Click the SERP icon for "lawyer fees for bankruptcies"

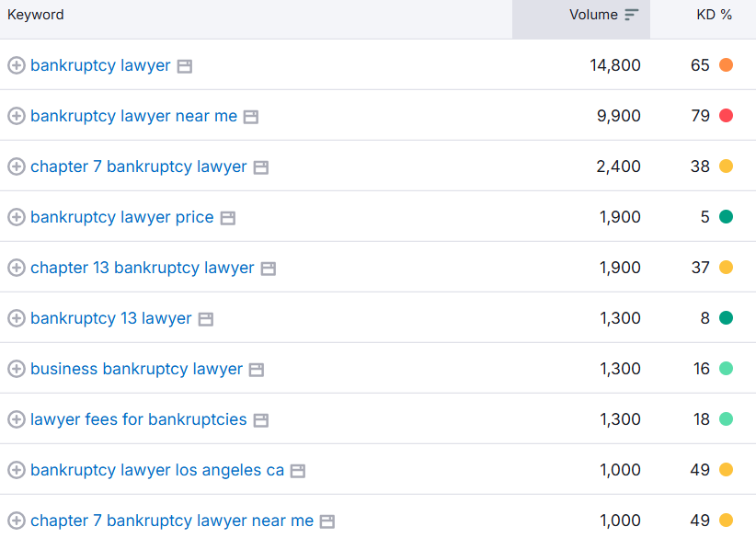pos(260,419)
